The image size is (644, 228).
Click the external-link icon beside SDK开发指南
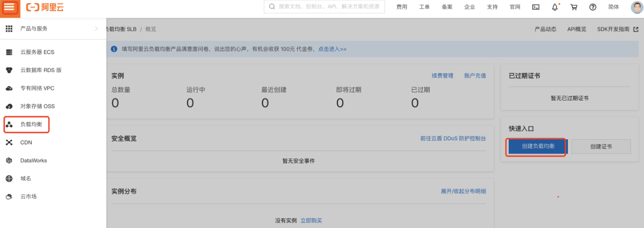pos(636,29)
